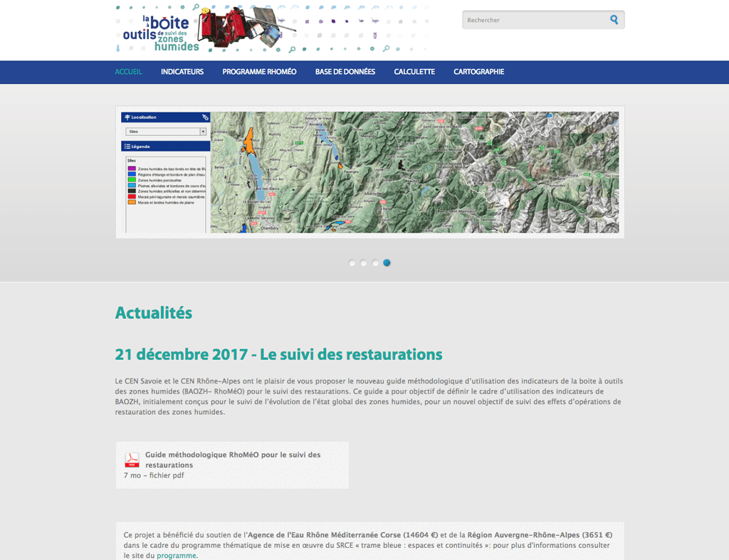Follow the 'programme' link in funding text

[x=176, y=556]
